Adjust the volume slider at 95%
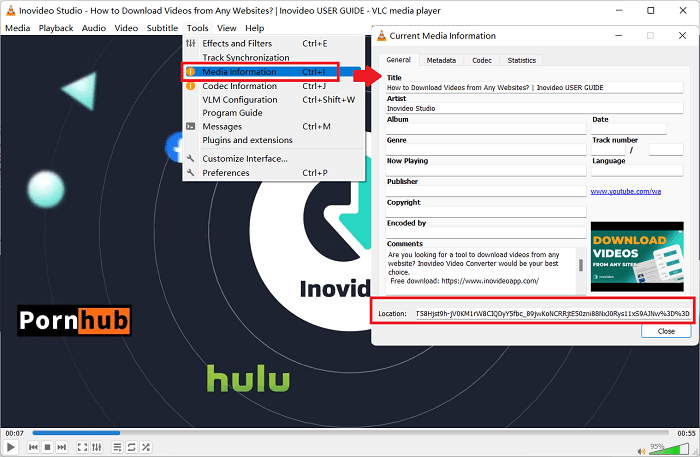Viewport: 700px width, 457px height. 669,449
